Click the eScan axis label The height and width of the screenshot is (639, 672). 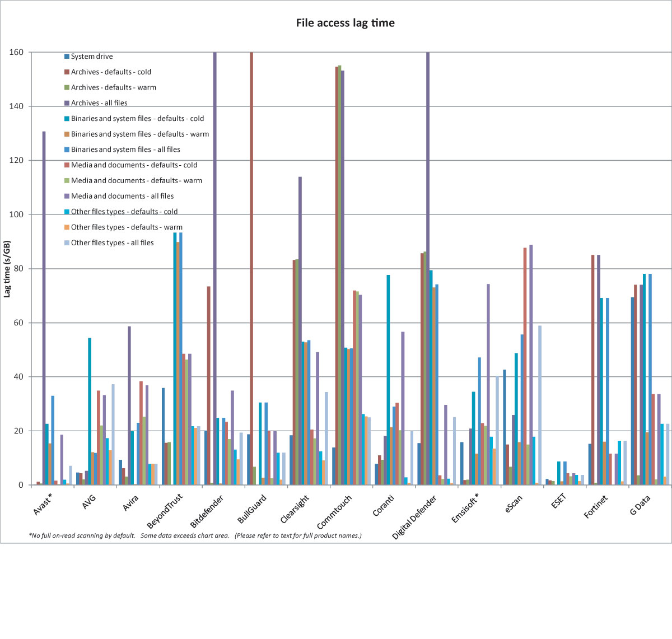pos(514,504)
